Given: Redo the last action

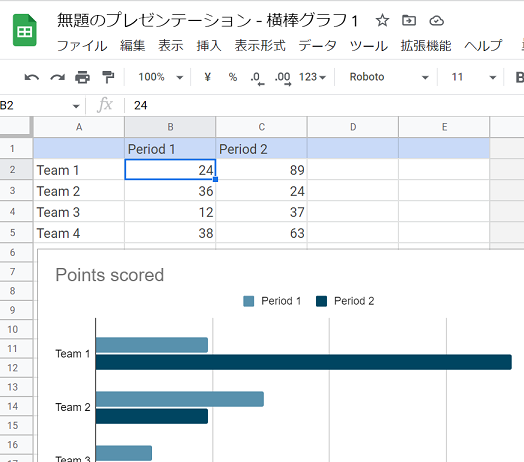Looking at the screenshot, I should (57, 77).
